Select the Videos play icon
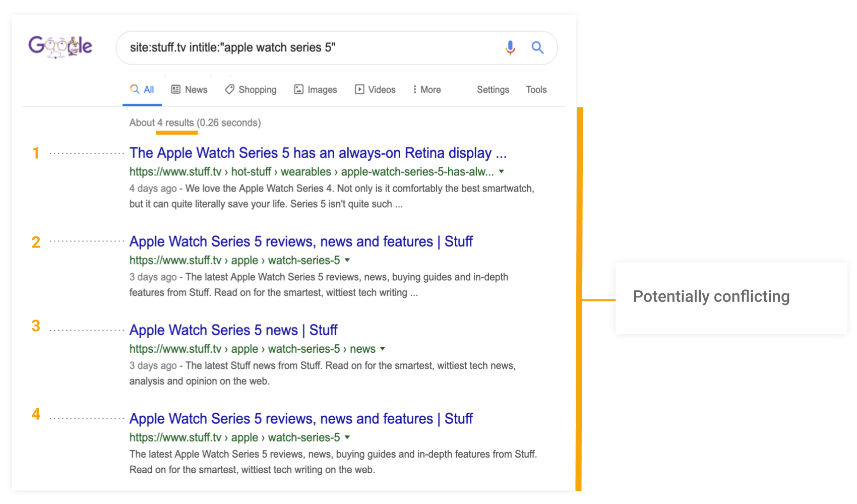 [359, 89]
